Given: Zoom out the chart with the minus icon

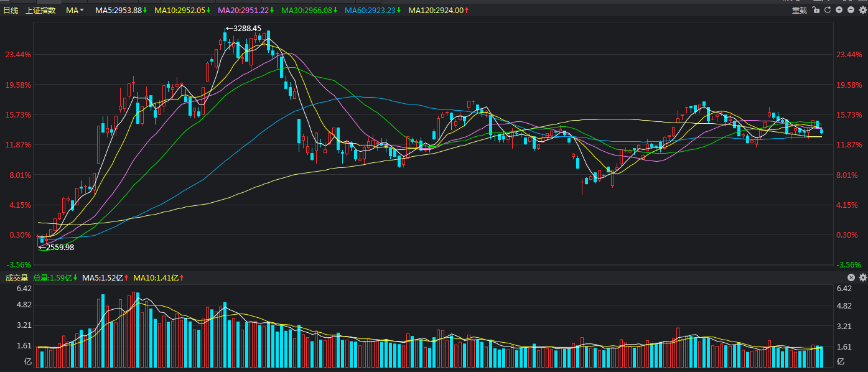Looking at the screenshot, I should coord(851,10).
